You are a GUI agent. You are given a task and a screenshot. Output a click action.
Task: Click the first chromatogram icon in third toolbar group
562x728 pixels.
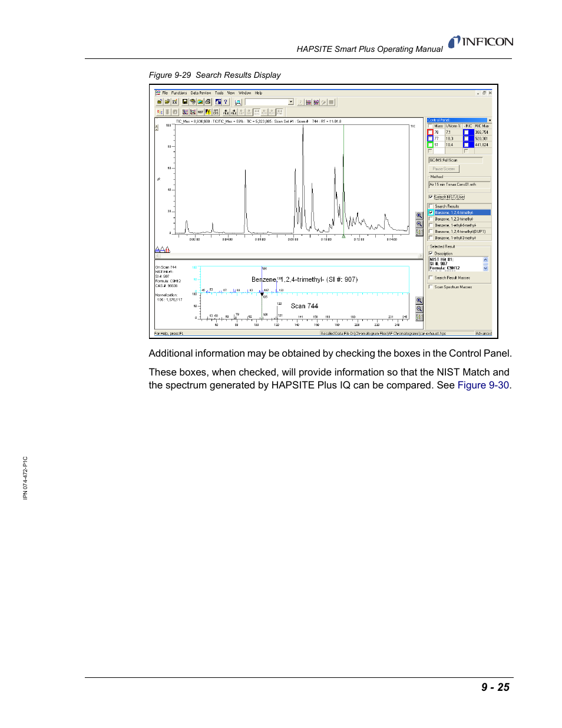click(185, 112)
